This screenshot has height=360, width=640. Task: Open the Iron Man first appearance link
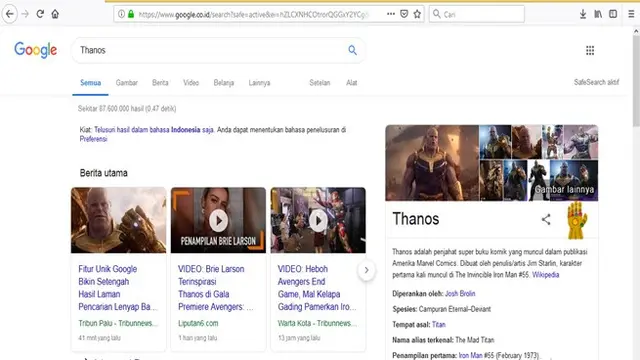471,356
